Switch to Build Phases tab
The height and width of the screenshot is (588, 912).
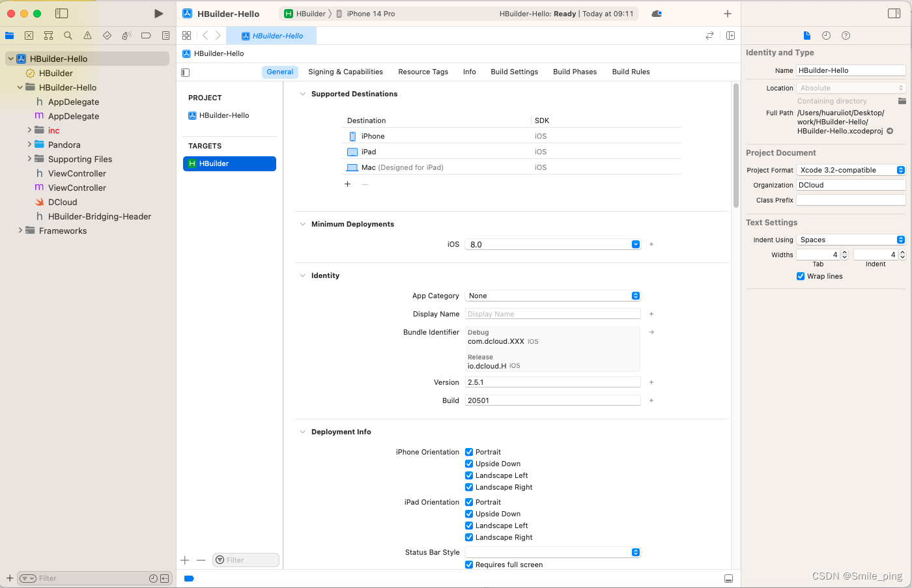pos(575,72)
